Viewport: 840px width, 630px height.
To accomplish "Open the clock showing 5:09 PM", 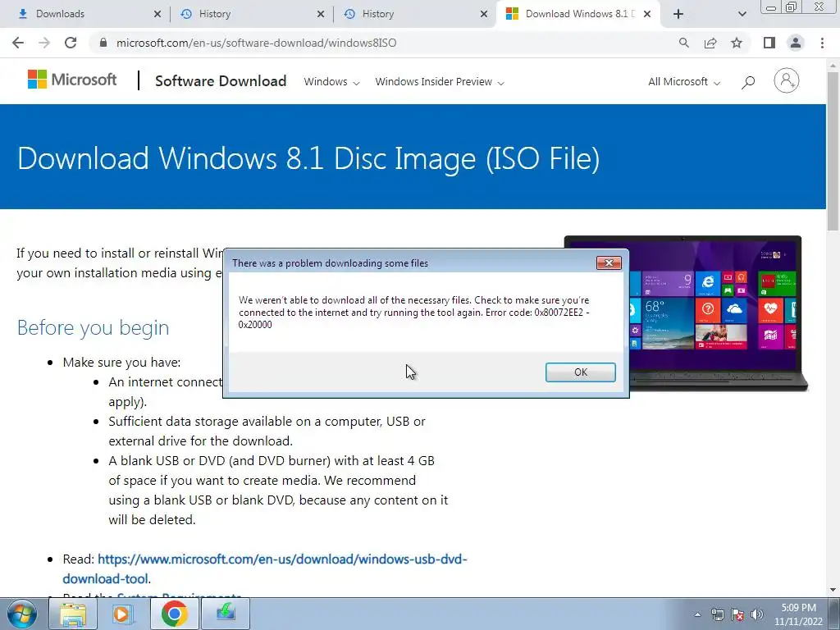I will (797, 614).
